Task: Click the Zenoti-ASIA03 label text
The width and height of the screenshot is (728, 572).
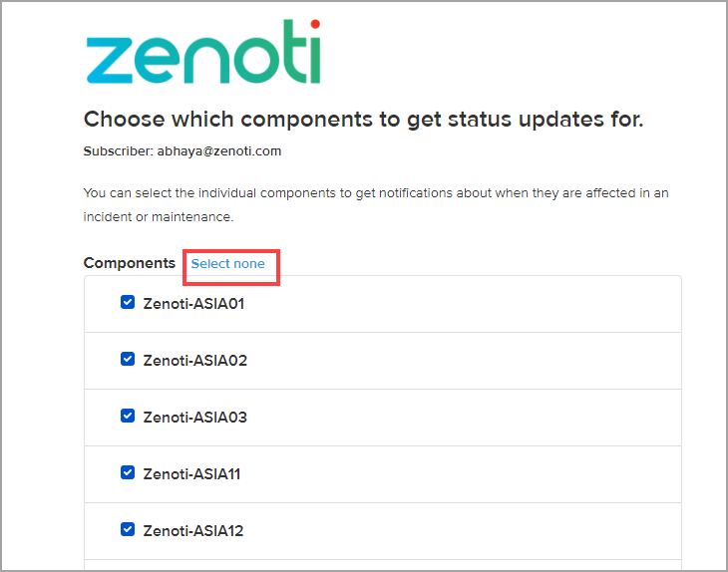Action: (195, 418)
